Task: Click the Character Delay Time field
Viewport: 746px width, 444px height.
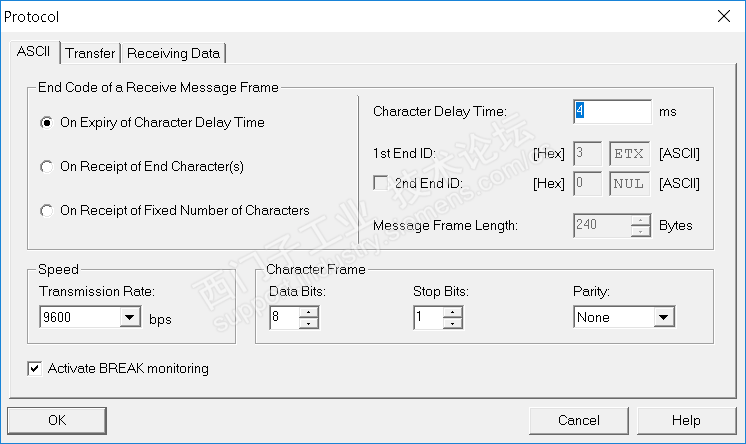Action: (x=613, y=111)
